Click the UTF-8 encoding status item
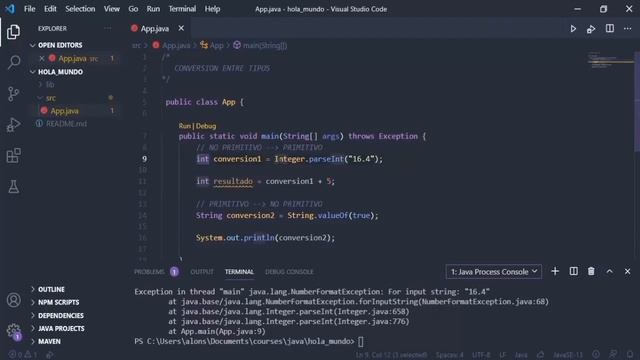640x360 pixels. (x=481, y=355)
